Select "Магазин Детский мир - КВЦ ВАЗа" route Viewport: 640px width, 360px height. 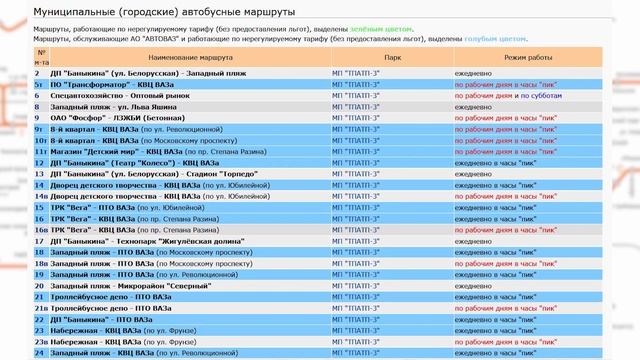click(116, 151)
